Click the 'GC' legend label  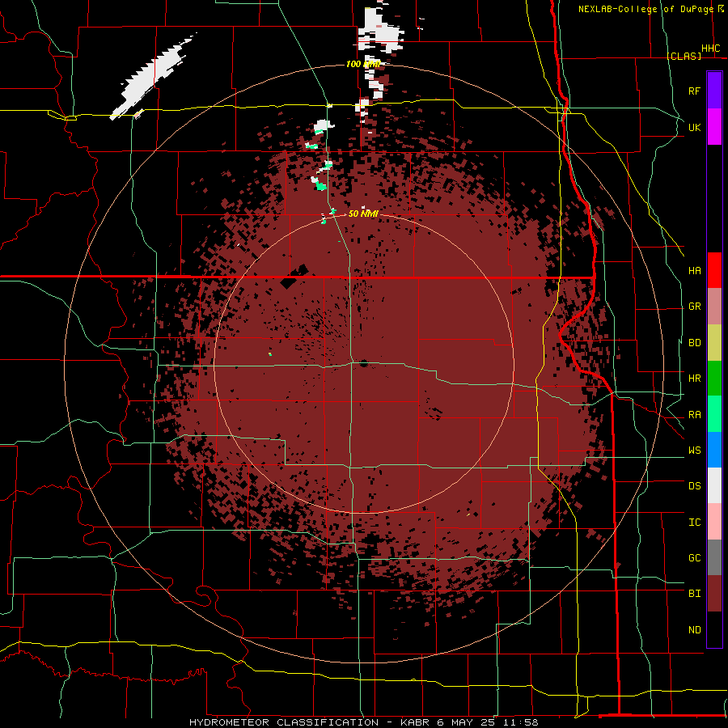tap(694, 558)
